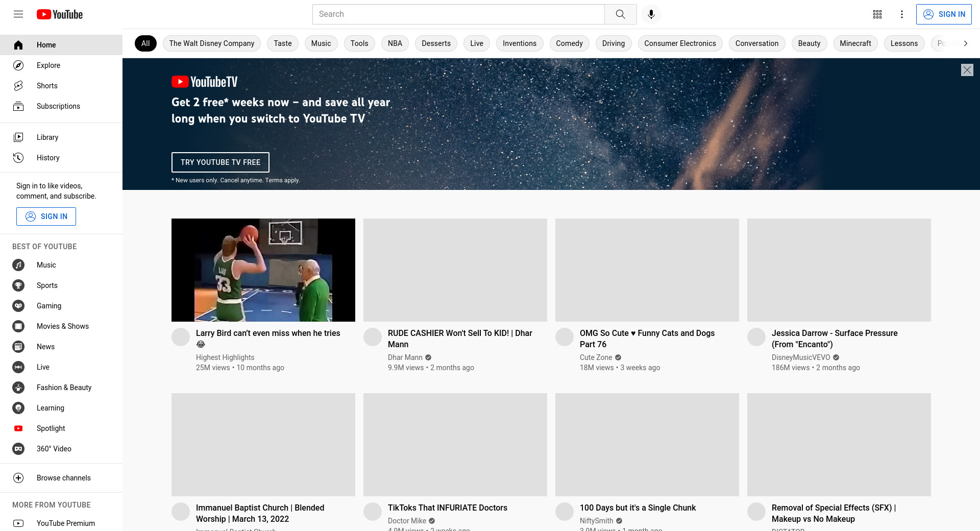The width and height of the screenshot is (980, 531).
Task: Start voice search with microphone icon
Action: pos(651,14)
